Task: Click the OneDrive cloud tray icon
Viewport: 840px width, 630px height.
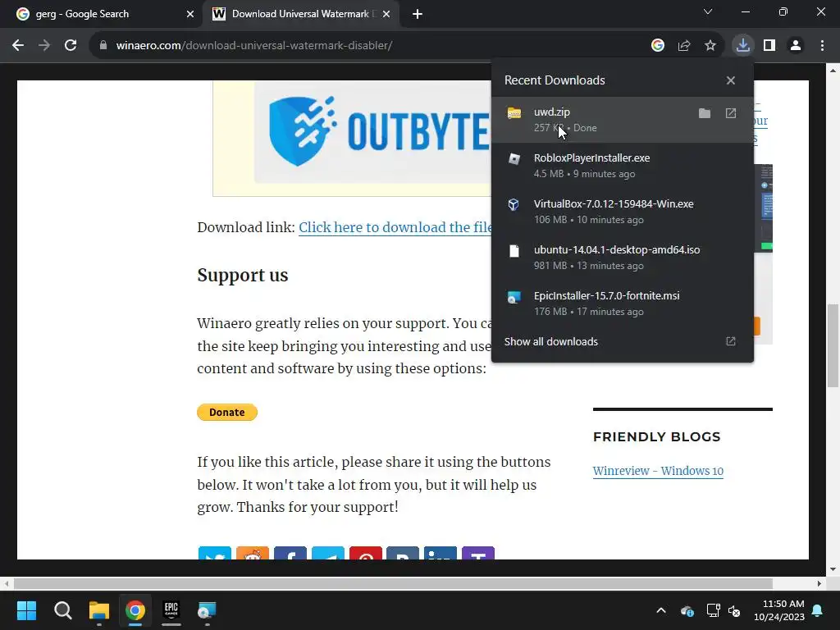Action: point(687,610)
